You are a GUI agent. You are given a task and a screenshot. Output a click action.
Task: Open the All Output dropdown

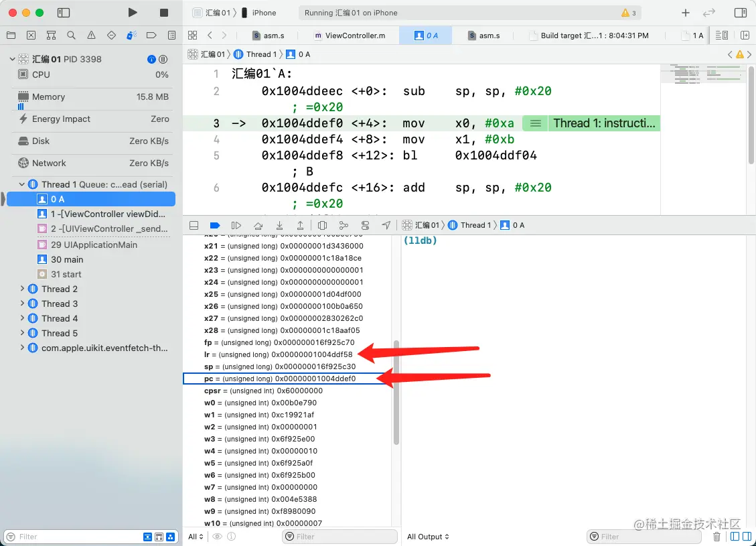(x=428, y=537)
